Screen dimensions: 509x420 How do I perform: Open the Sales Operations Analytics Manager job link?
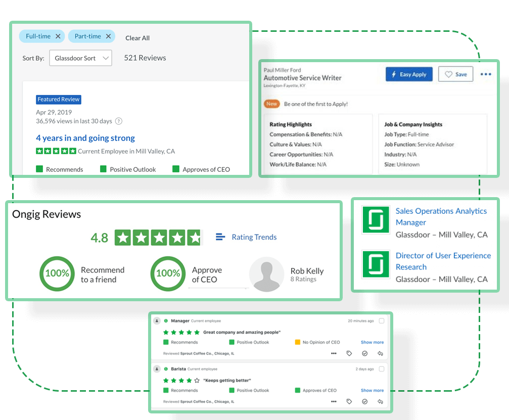[x=441, y=216]
